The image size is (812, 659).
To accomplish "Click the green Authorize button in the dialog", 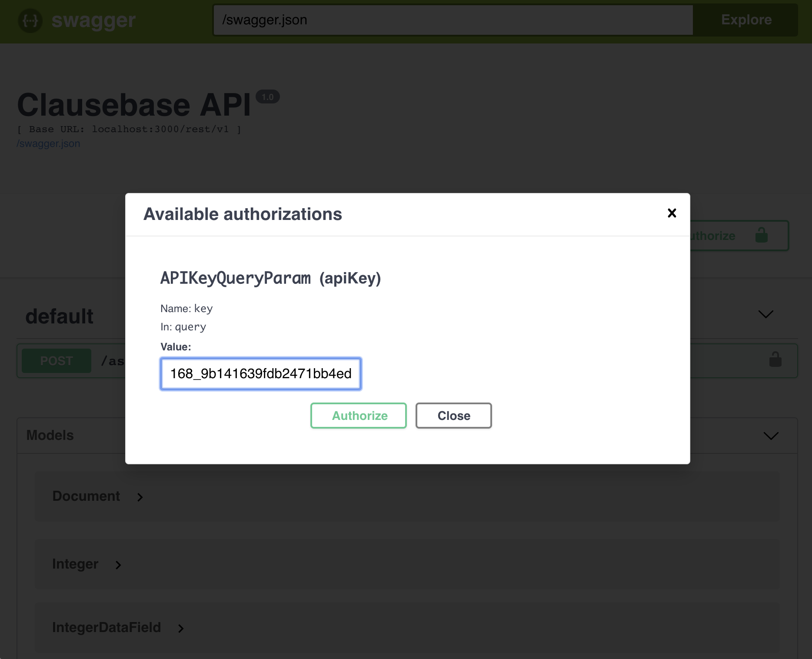I will (359, 416).
